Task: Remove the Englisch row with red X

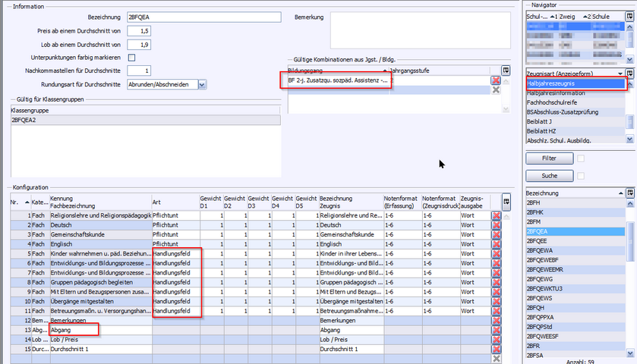Action: [497, 244]
